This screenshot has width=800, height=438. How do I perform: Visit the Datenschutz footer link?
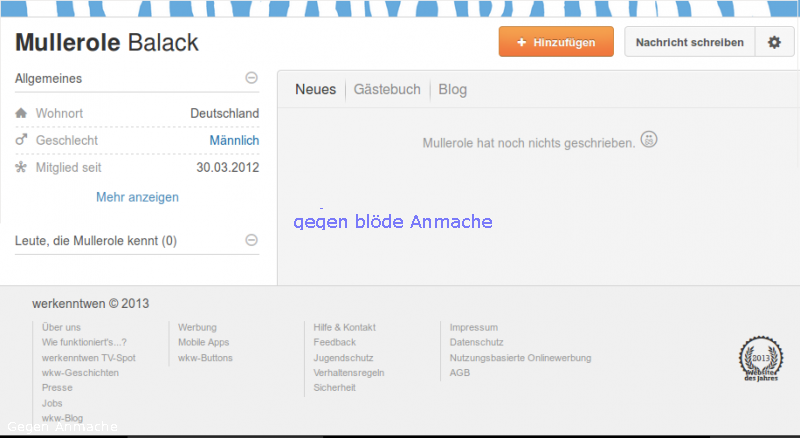pyautogui.click(x=475, y=342)
